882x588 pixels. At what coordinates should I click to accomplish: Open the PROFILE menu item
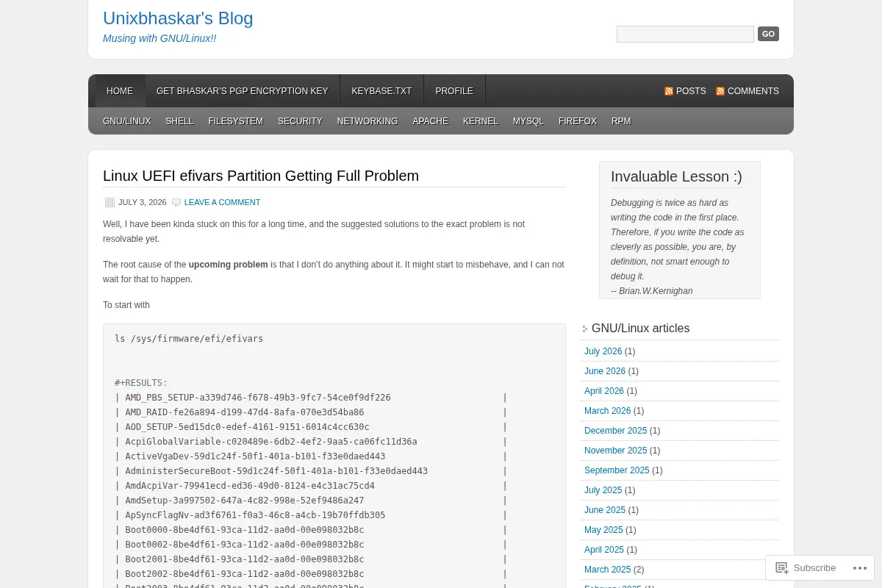pyautogui.click(x=454, y=91)
